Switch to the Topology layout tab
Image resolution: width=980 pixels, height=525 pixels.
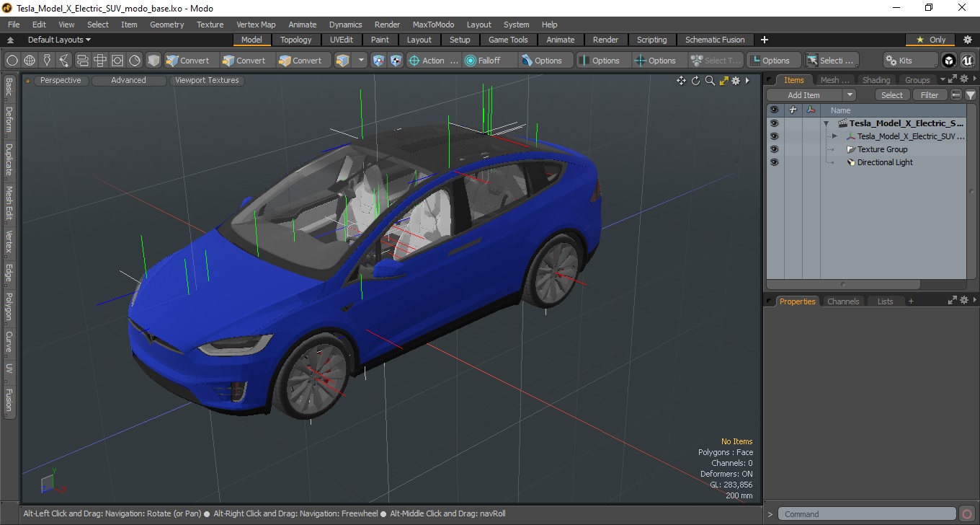296,40
